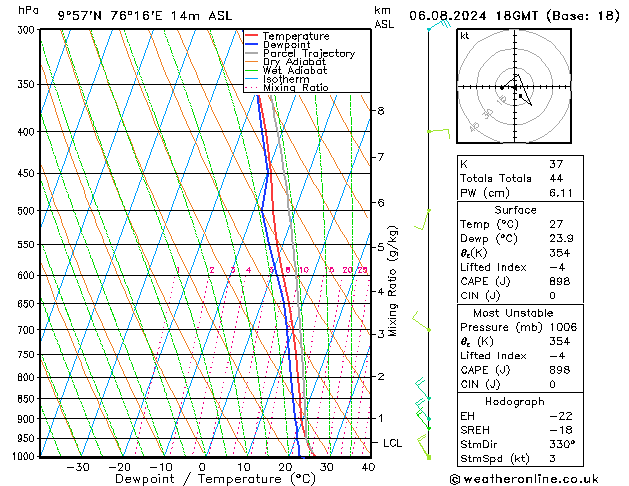Viewport: 629px width, 486px height.
Task: Click the CAPE value in Surface table
Action: pyautogui.click(x=560, y=281)
